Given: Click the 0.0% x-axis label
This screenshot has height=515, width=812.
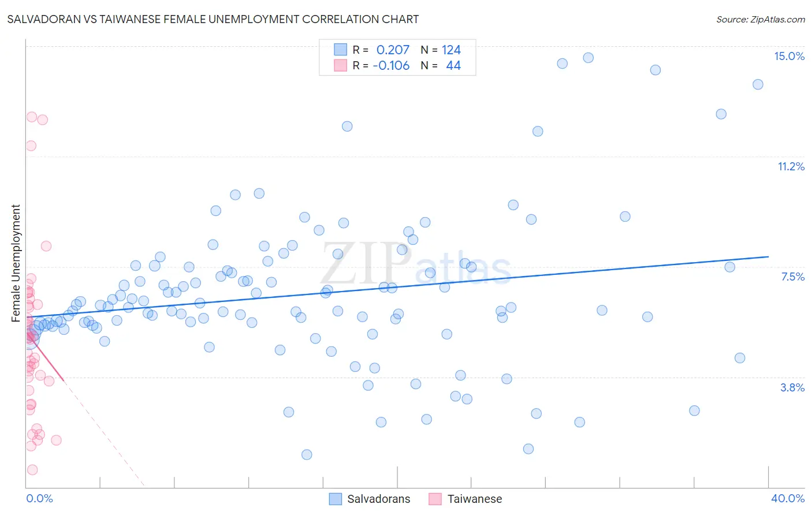Looking at the screenshot, I should pyautogui.click(x=39, y=498).
